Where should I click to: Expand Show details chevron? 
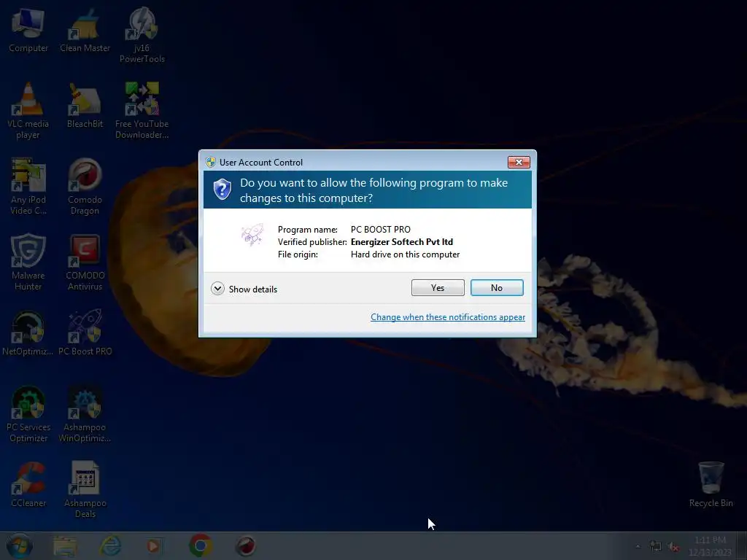pyautogui.click(x=217, y=289)
